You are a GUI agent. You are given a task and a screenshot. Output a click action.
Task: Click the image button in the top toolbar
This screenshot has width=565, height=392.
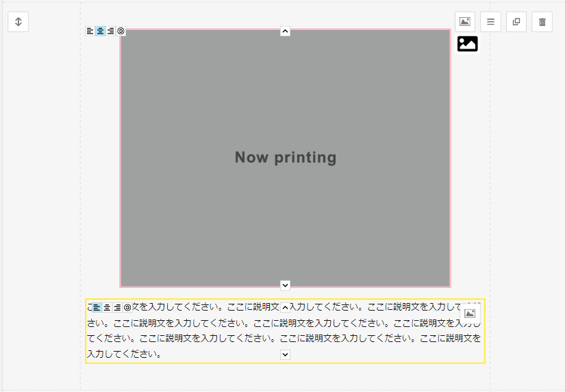point(465,22)
